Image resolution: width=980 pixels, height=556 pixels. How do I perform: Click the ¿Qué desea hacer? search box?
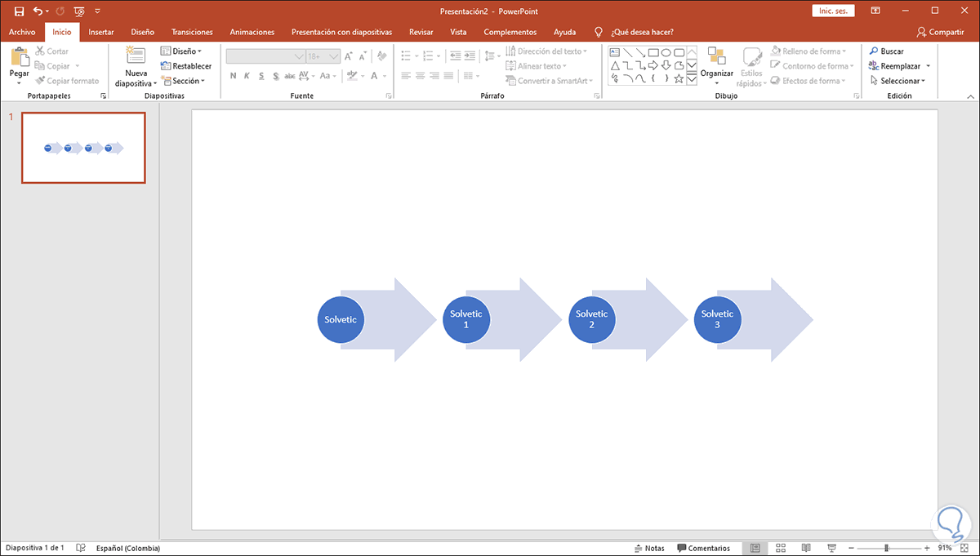(643, 32)
